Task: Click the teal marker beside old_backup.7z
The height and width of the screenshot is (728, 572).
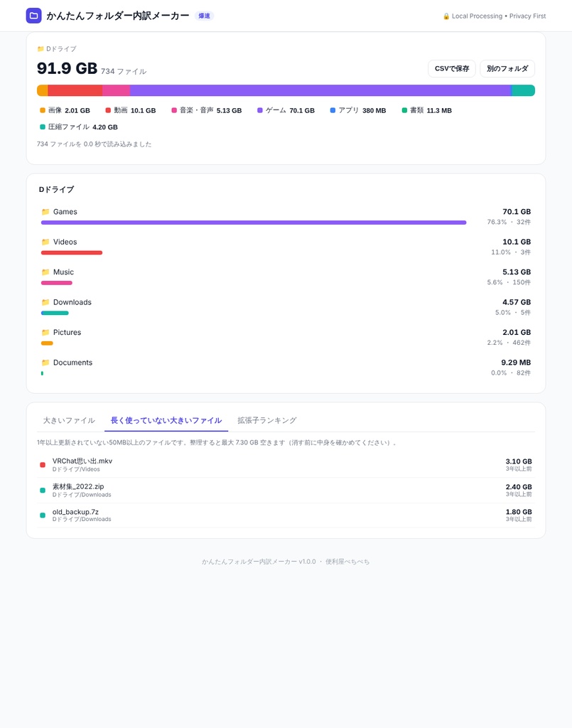Action: pos(43,515)
